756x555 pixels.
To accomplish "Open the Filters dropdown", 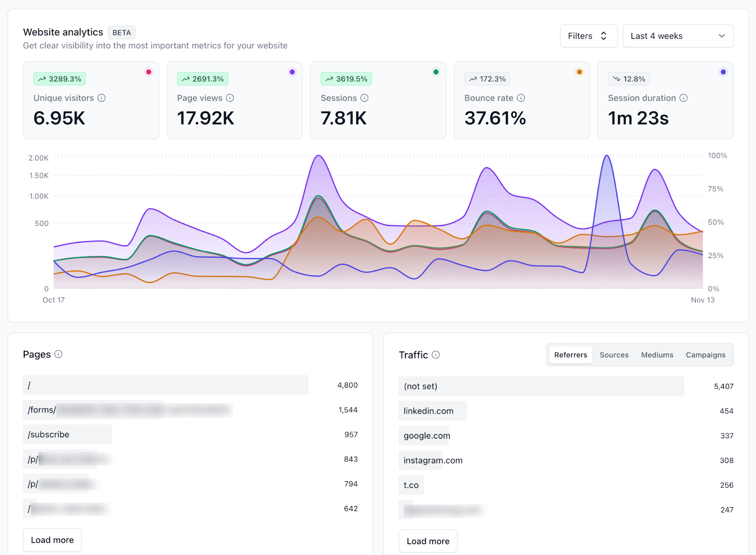I will click(588, 36).
